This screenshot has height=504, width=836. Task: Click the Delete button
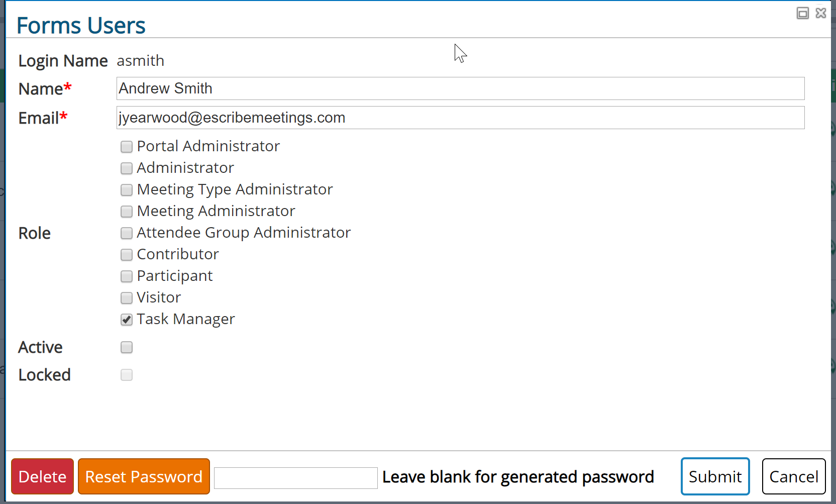[42, 476]
